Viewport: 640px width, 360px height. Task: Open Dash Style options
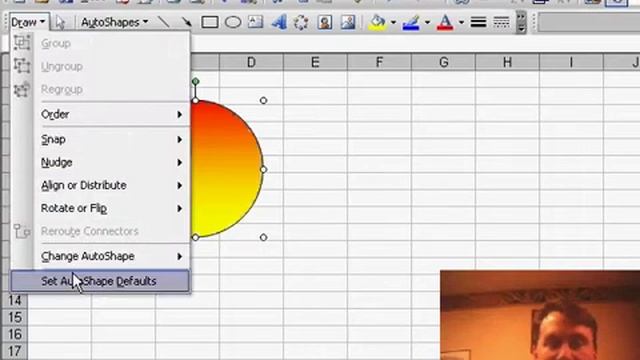(x=501, y=22)
